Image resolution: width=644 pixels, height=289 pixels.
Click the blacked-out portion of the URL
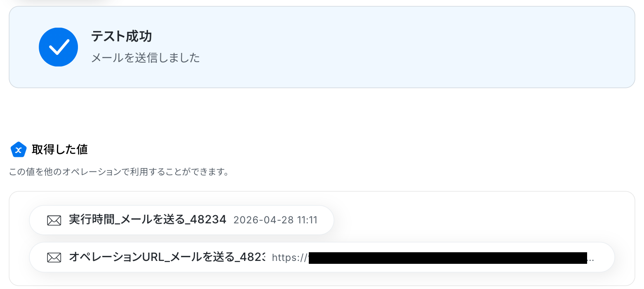(448, 258)
